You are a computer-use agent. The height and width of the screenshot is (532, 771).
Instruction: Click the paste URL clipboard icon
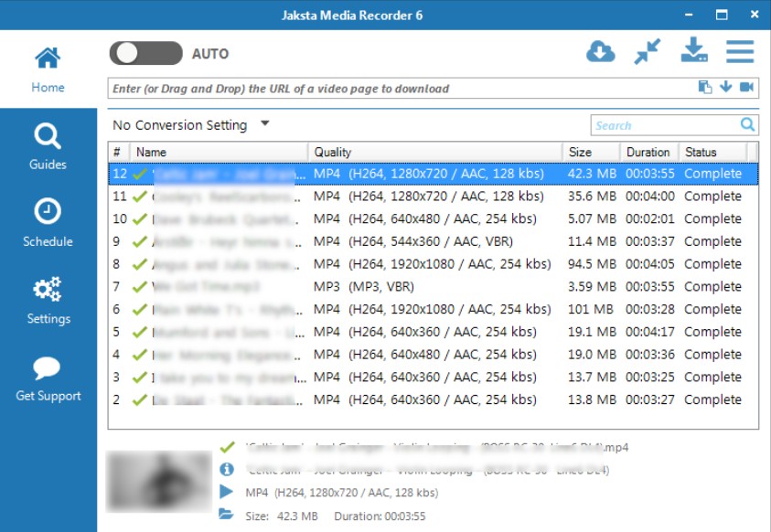click(705, 87)
